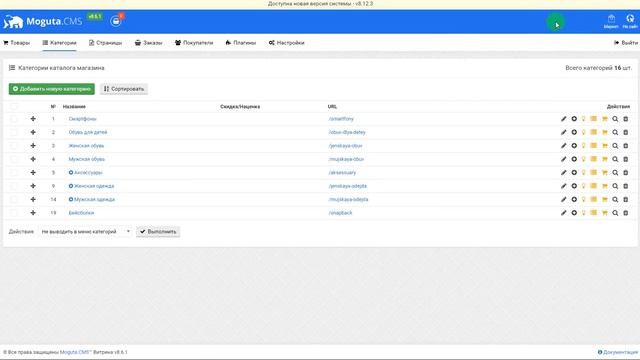
Task: Edit the Мужская одежда category pencil
Action: pos(563,200)
